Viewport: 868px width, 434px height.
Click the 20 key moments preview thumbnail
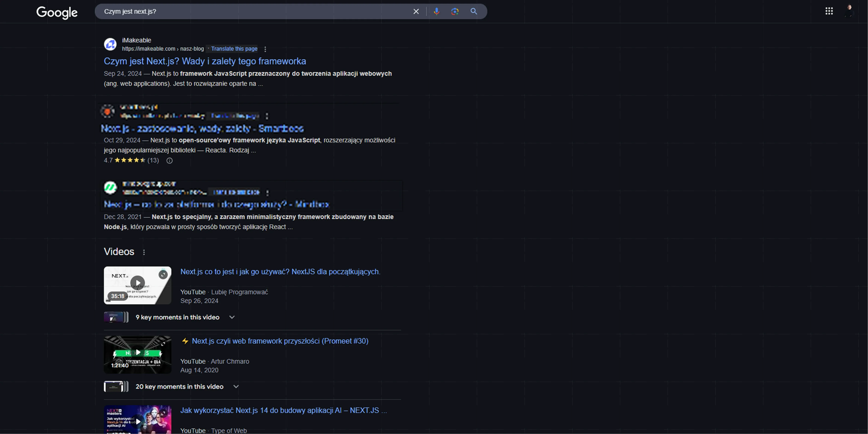click(116, 386)
